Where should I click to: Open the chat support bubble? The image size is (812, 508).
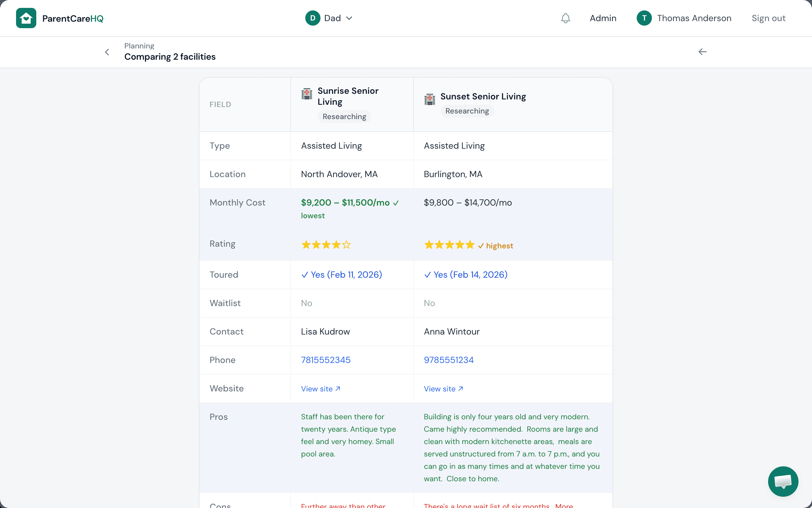[782, 481]
